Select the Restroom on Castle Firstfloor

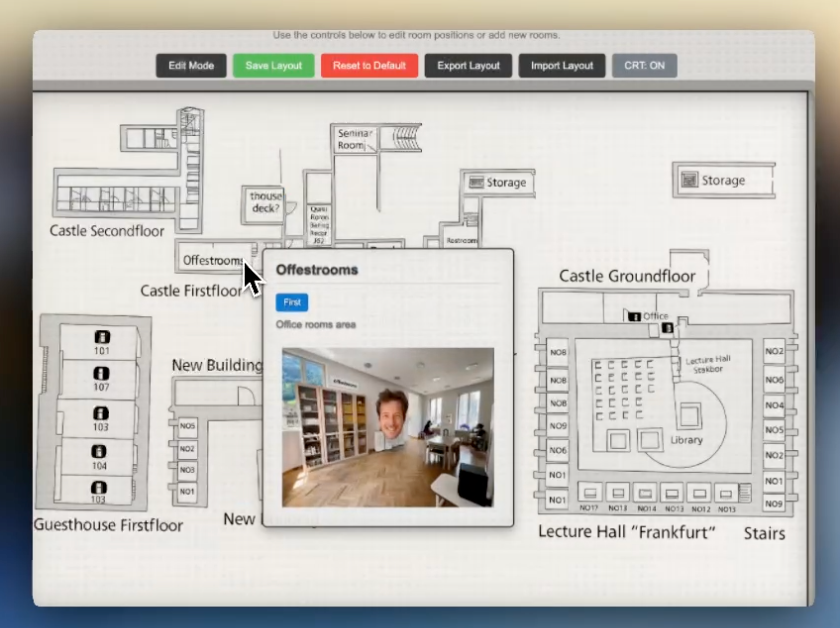461,240
